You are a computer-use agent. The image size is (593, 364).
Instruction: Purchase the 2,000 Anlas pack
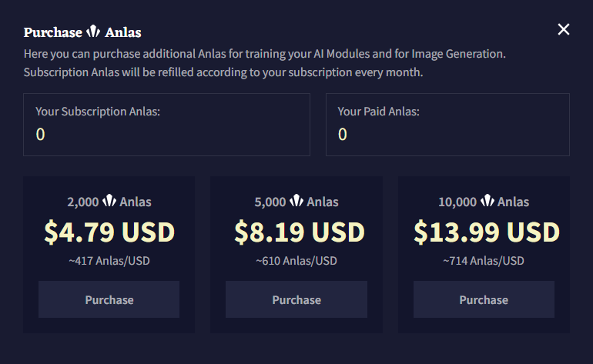(x=109, y=299)
